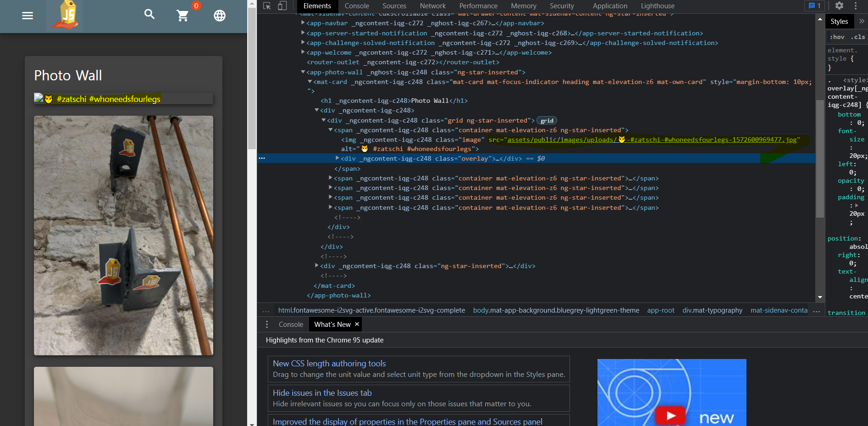
Task: Expand app-challenge-solved-notification node
Action: click(x=303, y=42)
